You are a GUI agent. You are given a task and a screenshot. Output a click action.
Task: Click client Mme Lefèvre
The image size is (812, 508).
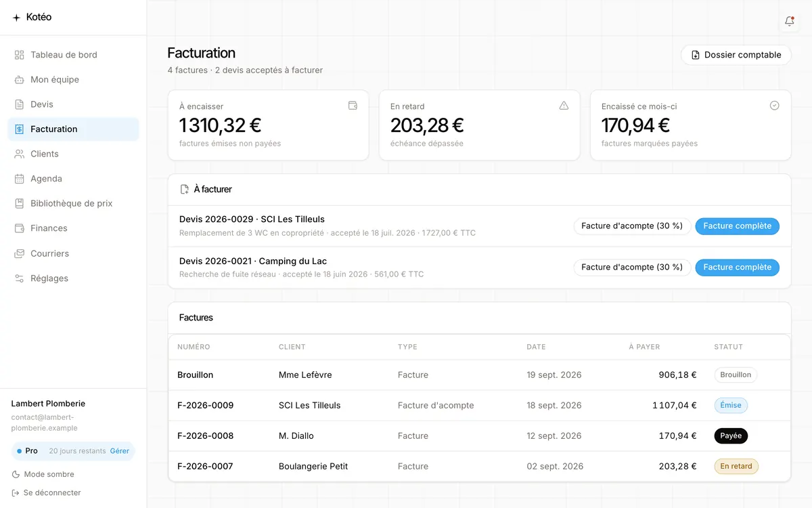[305, 375]
